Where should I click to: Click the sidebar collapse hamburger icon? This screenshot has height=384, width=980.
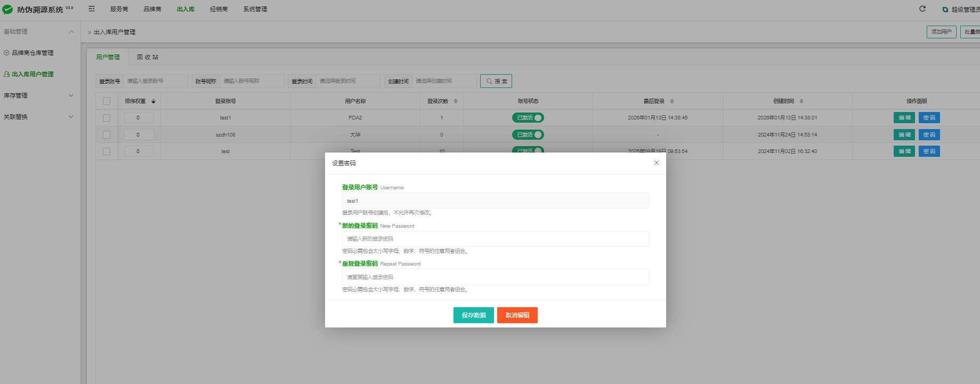[x=92, y=9]
